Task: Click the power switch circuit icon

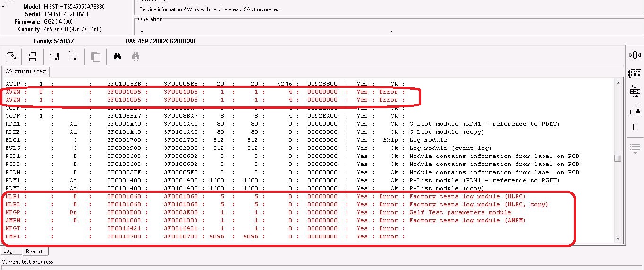Action: pyautogui.click(x=635, y=110)
